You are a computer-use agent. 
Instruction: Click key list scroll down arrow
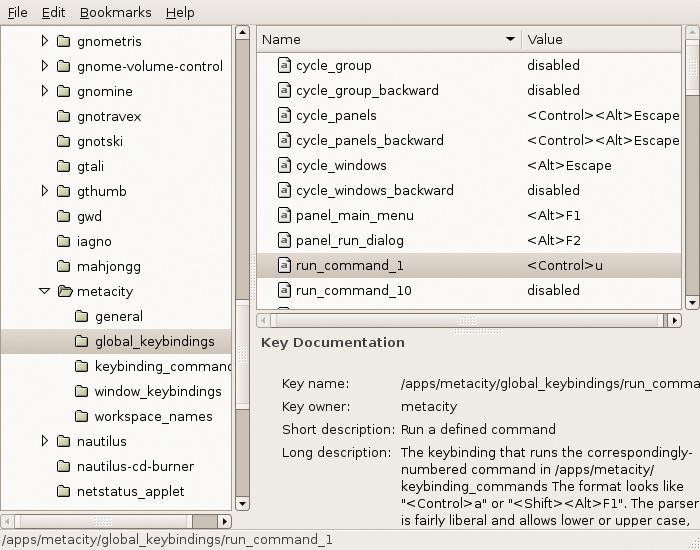coord(692,303)
